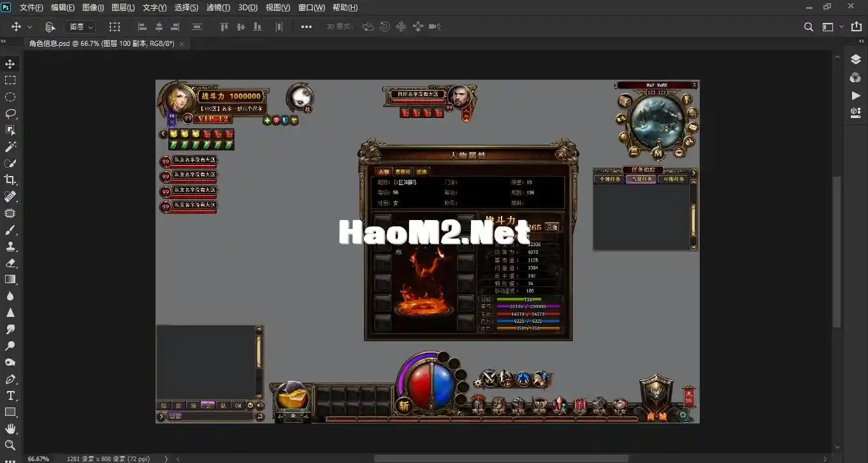Image resolution: width=868 pixels, height=463 pixels.
Task: Select the Zoom tool in toolbox
Action: 10,445
